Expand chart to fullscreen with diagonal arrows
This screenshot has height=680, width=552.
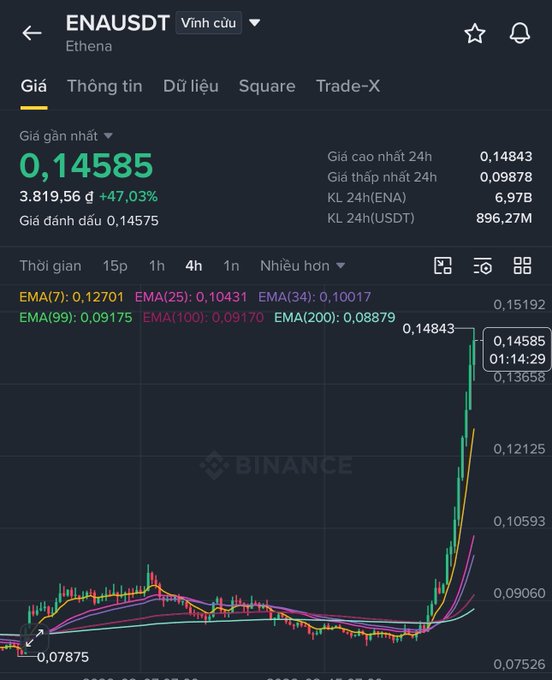point(34,638)
